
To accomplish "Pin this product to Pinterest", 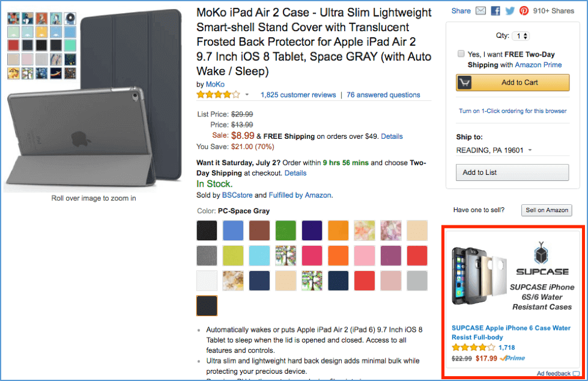I will click(x=523, y=11).
